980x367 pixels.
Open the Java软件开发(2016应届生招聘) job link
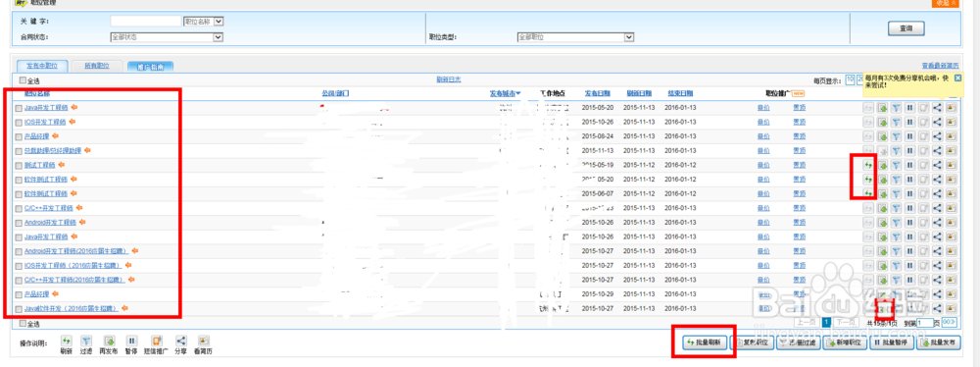point(72,309)
